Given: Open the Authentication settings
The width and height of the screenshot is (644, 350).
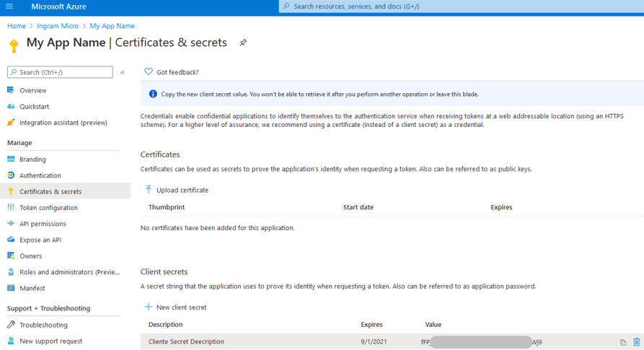Looking at the screenshot, I should pyautogui.click(x=40, y=175).
